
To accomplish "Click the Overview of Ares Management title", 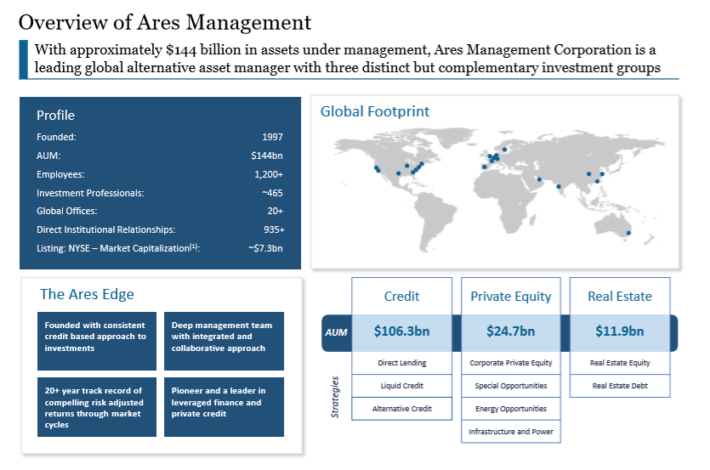I will (165, 21).
